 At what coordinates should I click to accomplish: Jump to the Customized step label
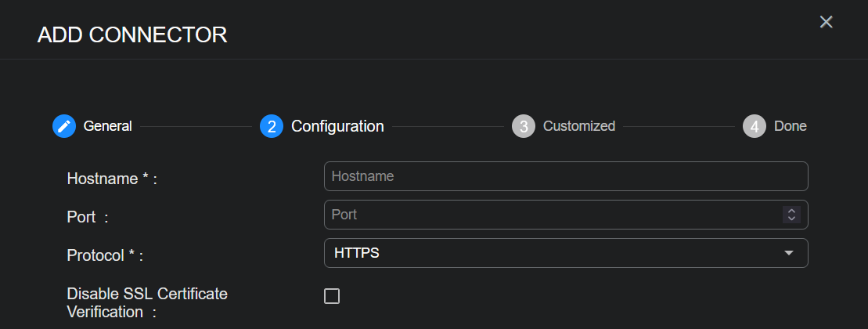pyautogui.click(x=578, y=126)
